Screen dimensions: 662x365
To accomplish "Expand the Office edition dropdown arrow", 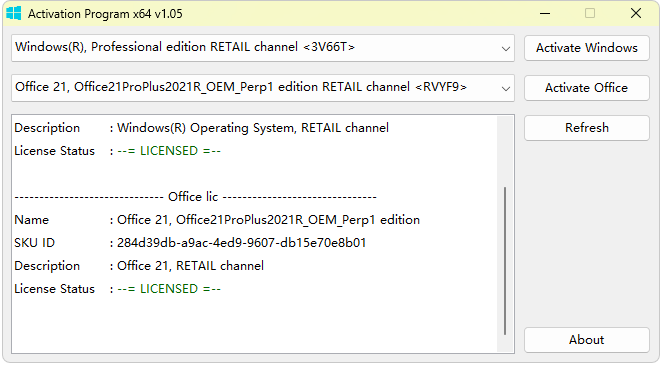I will tap(505, 89).
